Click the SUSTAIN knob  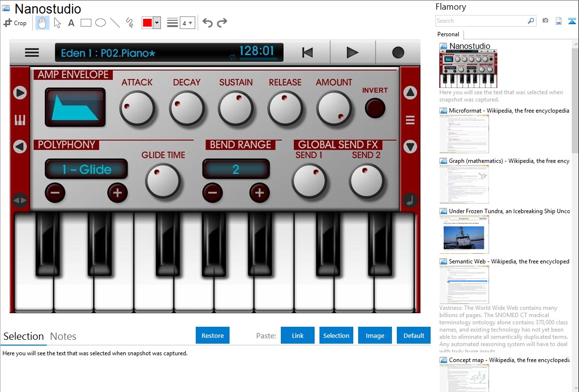[235, 109]
